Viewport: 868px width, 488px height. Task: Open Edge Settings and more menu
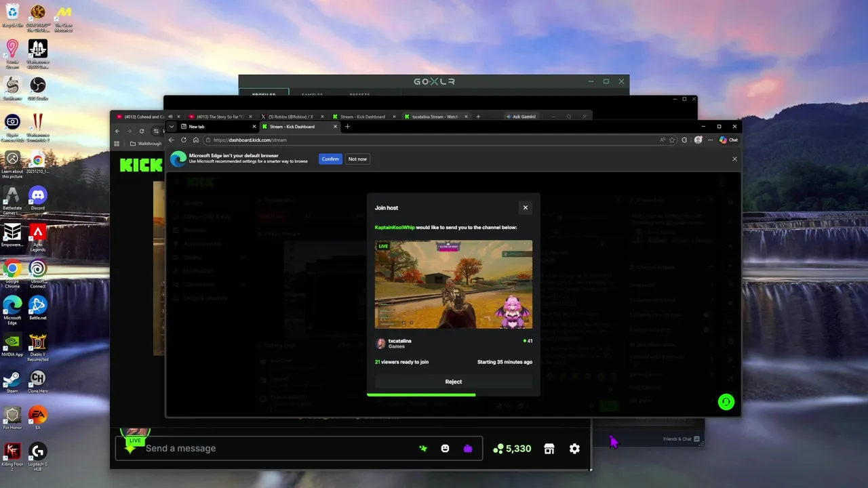[x=710, y=140]
